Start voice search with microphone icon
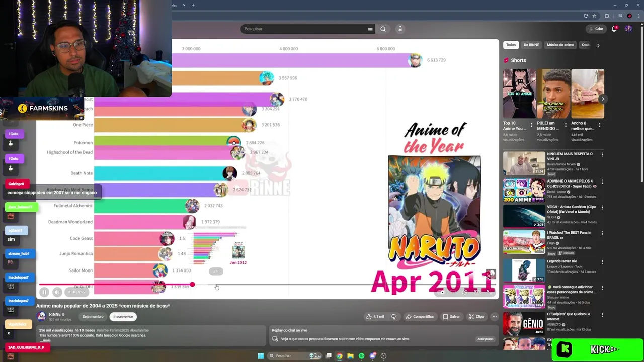Viewport: 644px width, 362px height. tap(400, 29)
